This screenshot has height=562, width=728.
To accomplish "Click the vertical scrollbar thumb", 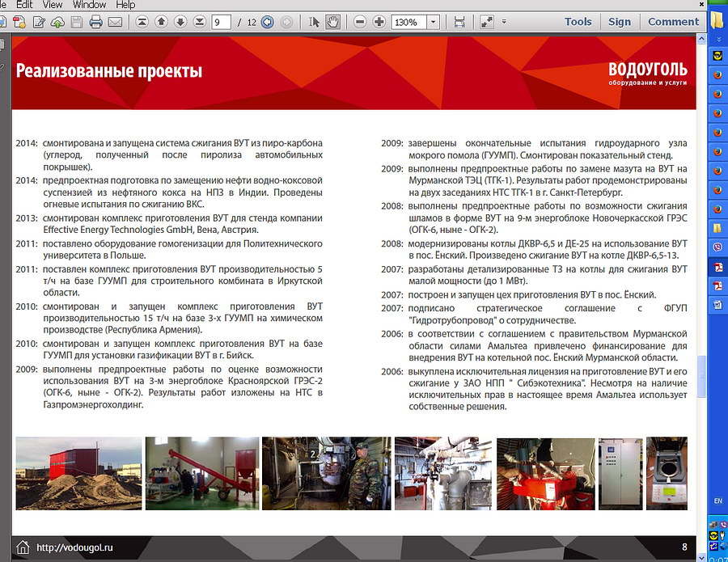I will [x=701, y=376].
